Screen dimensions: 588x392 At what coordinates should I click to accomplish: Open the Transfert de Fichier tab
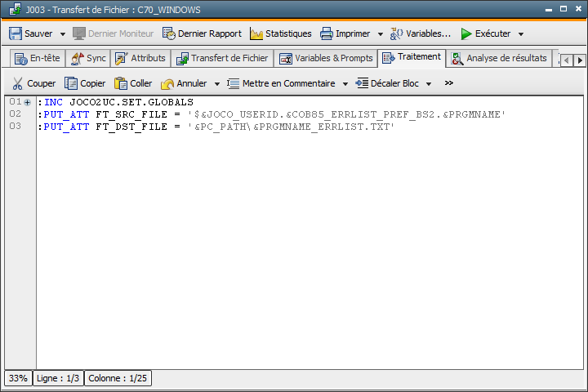pyautogui.click(x=222, y=59)
